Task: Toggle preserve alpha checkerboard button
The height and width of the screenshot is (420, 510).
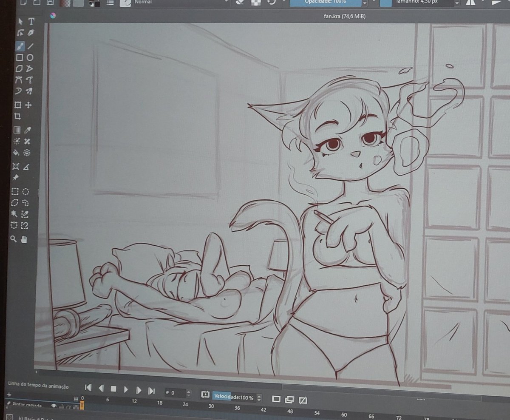Action: [x=256, y=3]
